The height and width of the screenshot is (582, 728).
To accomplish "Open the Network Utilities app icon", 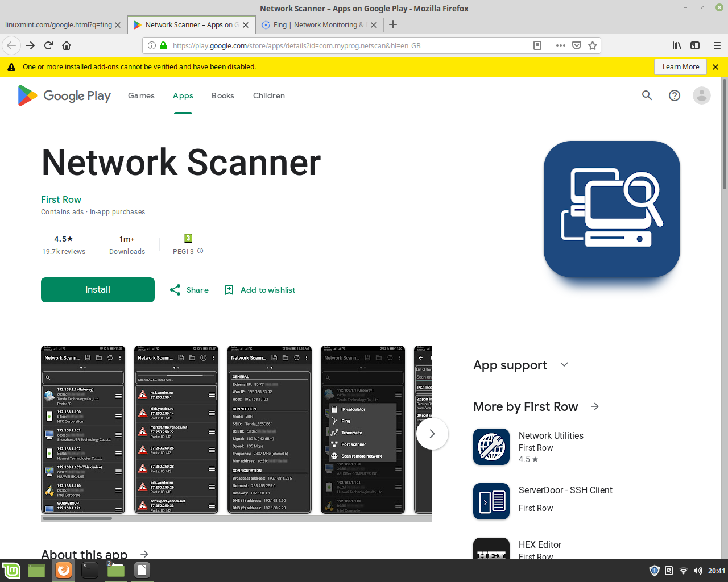I will 491,447.
